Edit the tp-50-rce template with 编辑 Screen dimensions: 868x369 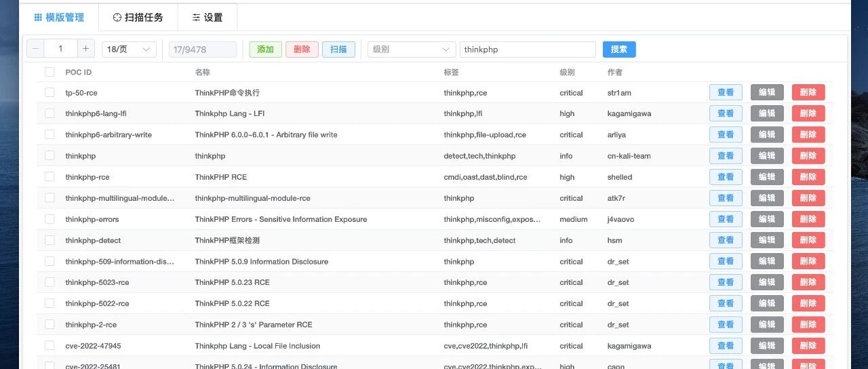pyautogui.click(x=767, y=92)
